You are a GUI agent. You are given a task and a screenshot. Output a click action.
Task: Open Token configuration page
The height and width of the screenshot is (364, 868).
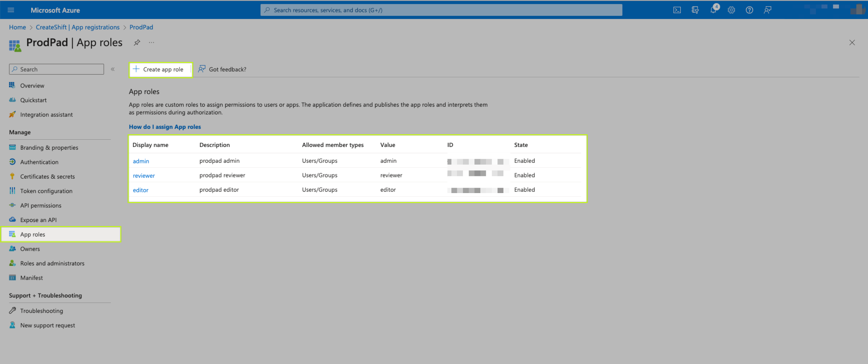click(x=46, y=191)
